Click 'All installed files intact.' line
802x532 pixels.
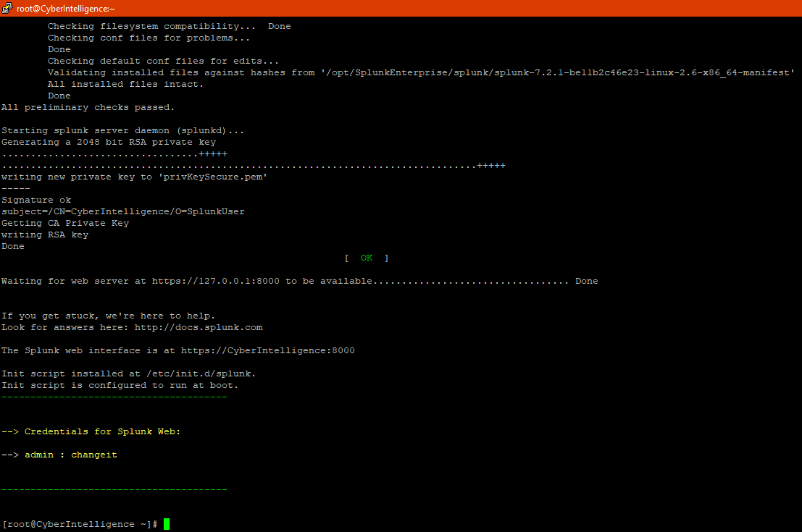[126, 84]
